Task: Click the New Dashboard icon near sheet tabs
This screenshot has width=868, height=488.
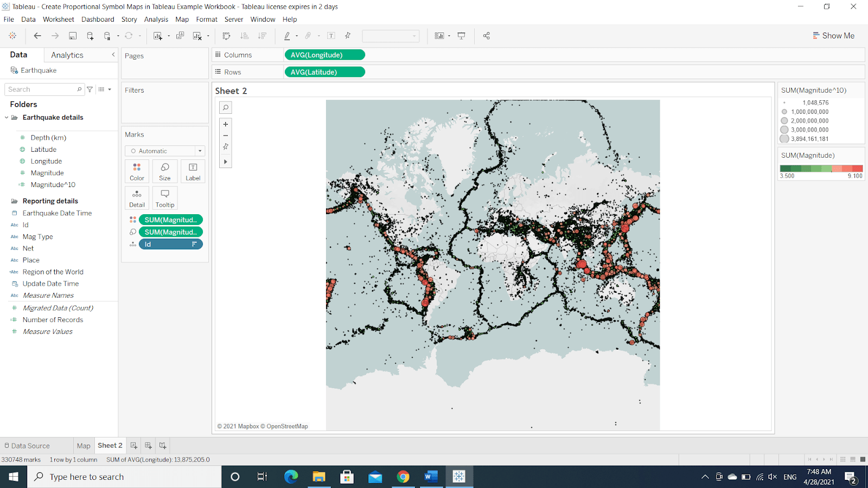Action: coord(148,445)
